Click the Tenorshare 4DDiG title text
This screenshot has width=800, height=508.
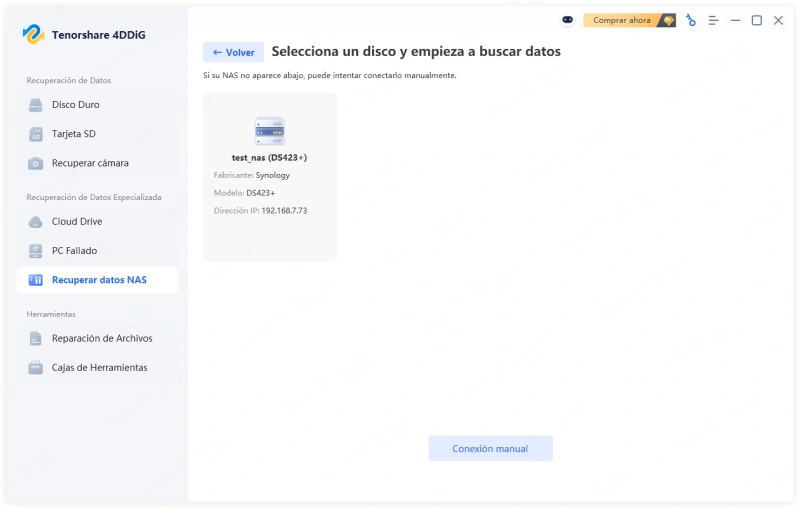pyautogui.click(x=98, y=35)
